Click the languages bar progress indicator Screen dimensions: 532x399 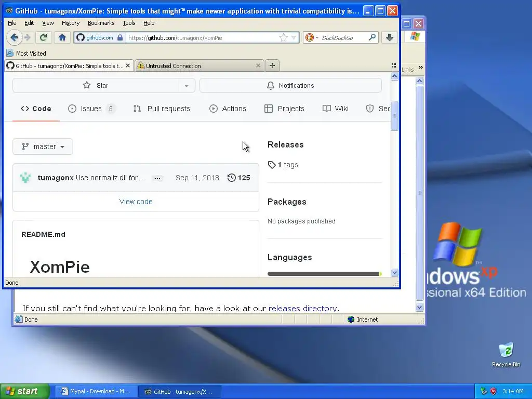pyautogui.click(x=324, y=274)
